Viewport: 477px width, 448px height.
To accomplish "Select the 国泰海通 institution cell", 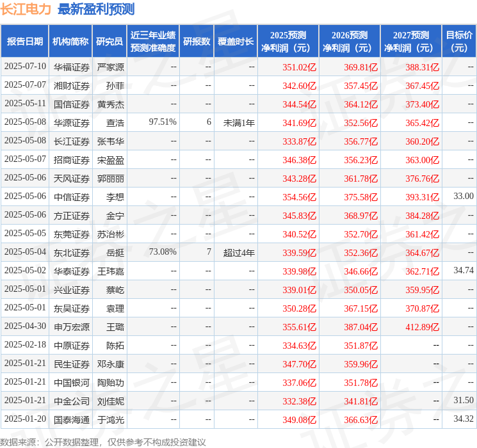I will point(72,420).
